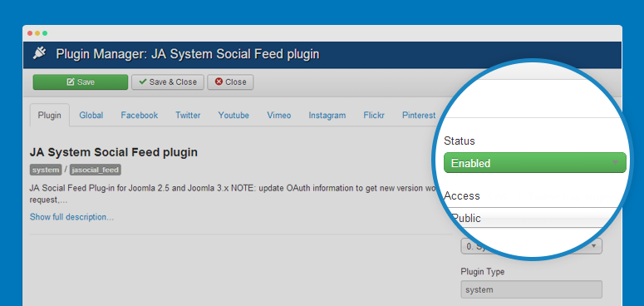Open the Public access dropdown

(534, 218)
